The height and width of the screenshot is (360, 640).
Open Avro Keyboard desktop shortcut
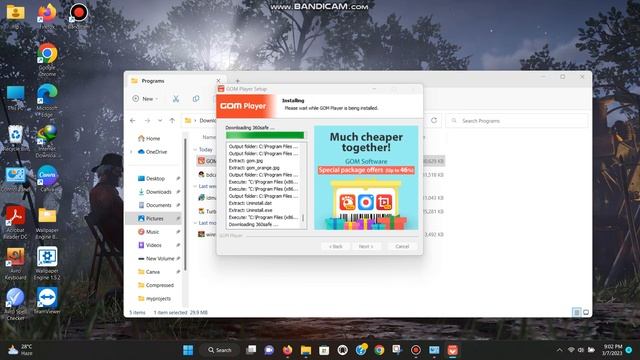coord(16,263)
